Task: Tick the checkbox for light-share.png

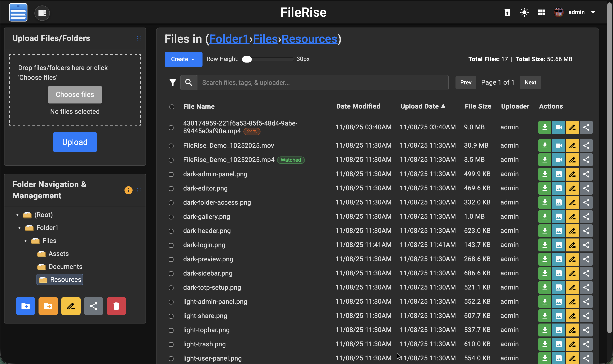Action: [x=171, y=316]
